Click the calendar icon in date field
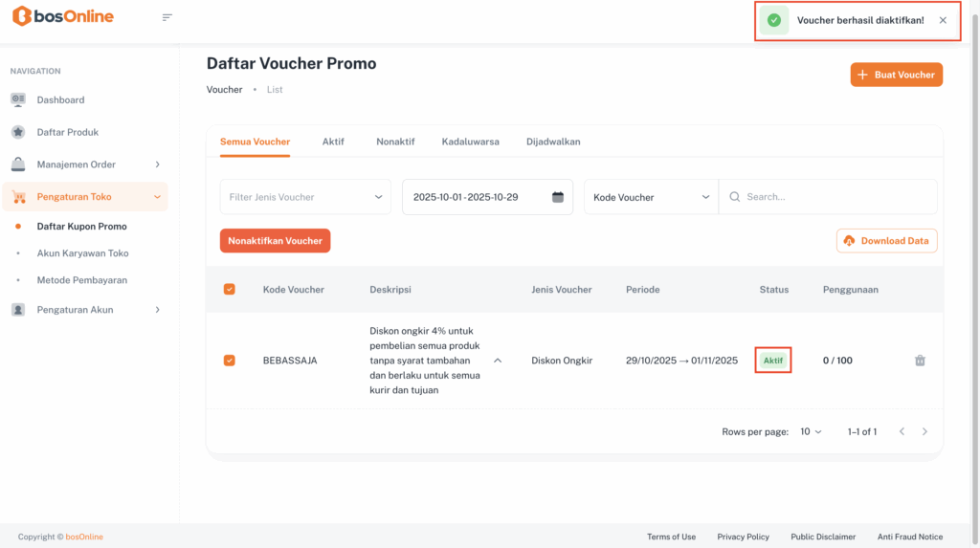Image resolution: width=980 pixels, height=548 pixels. [558, 197]
